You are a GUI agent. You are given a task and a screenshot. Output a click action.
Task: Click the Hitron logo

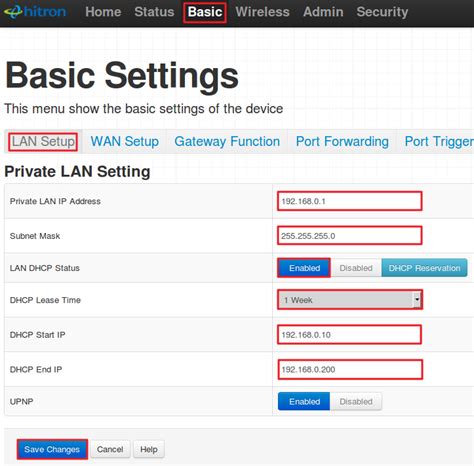(x=35, y=12)
